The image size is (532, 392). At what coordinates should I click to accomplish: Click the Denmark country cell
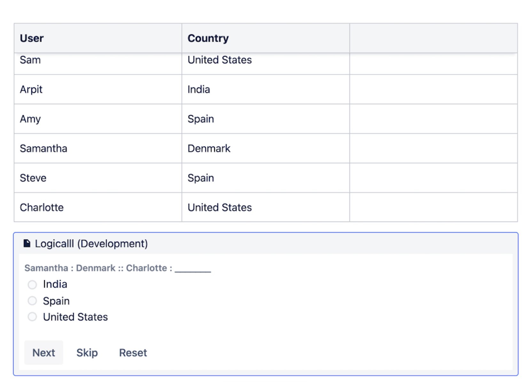[x=209, y=148]
